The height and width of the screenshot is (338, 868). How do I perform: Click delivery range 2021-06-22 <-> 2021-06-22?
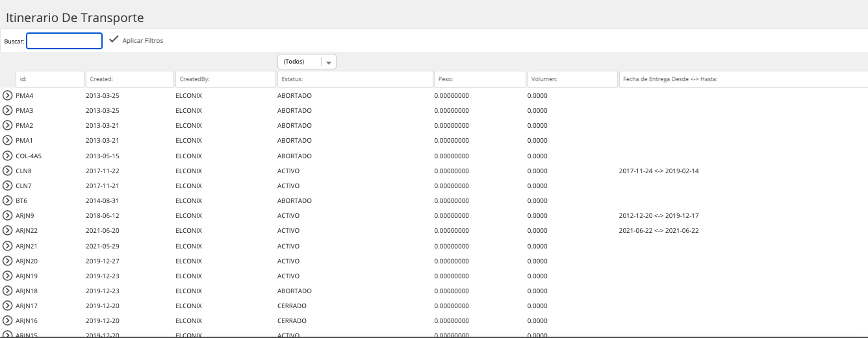[659, 230]
